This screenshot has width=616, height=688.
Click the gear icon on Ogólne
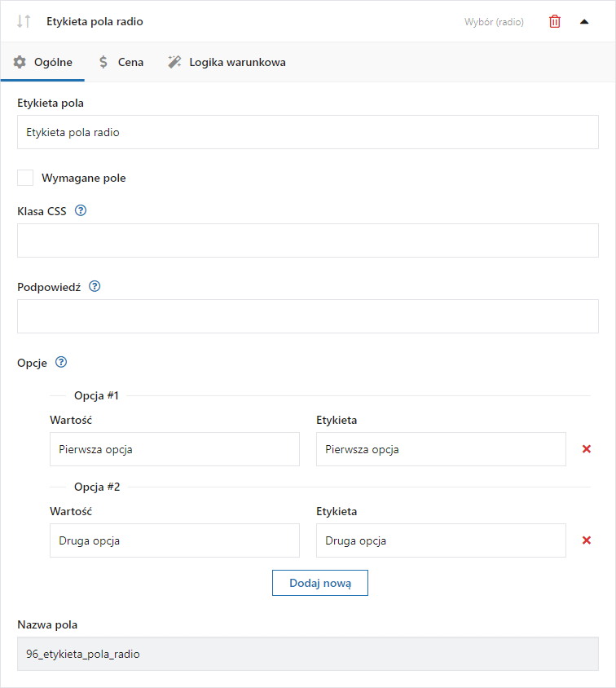pyautogui.click(x=20, y=62)
